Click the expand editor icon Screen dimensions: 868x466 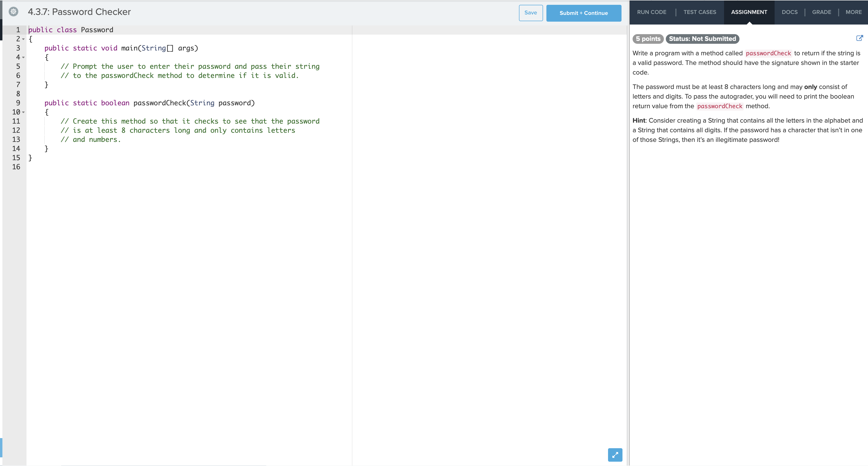615,454
